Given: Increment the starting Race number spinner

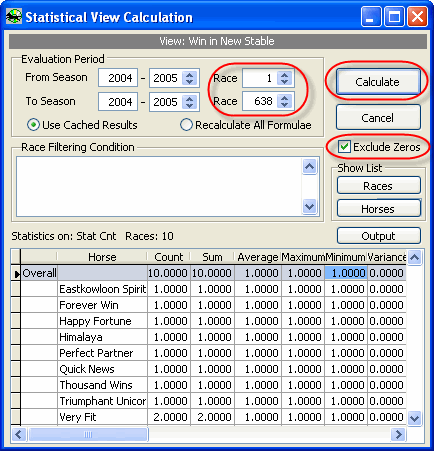Looking at the screenshot, I should point(284,75).
